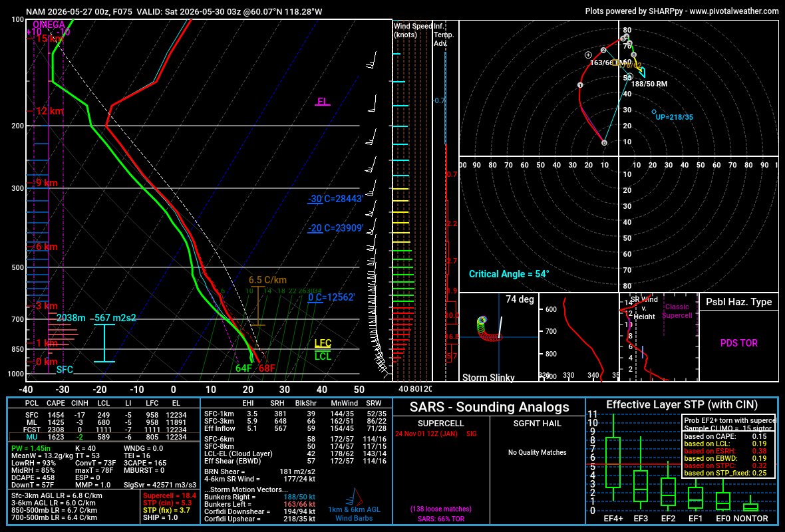
Task: Click the SigSvr = 42571 m3/s3 value
Action: [x=160, y=485]
